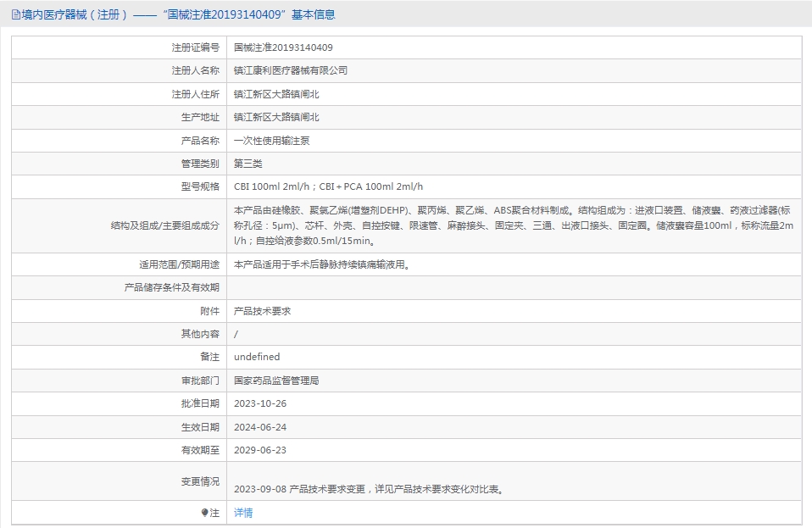Select address value in 注册人住所 row
Image resolution: width=812 pixels, height=528 pixels.
[x=276, y=94]
